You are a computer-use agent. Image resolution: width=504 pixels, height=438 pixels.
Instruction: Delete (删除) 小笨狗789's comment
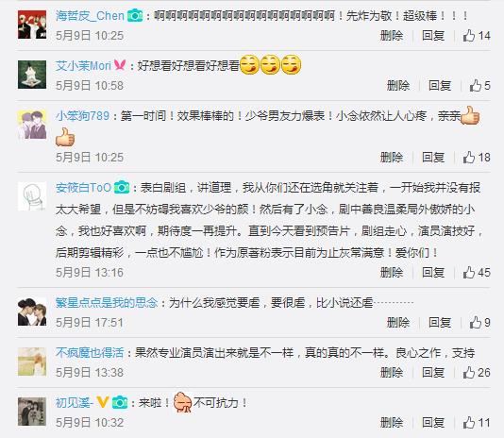pos(392,158)
